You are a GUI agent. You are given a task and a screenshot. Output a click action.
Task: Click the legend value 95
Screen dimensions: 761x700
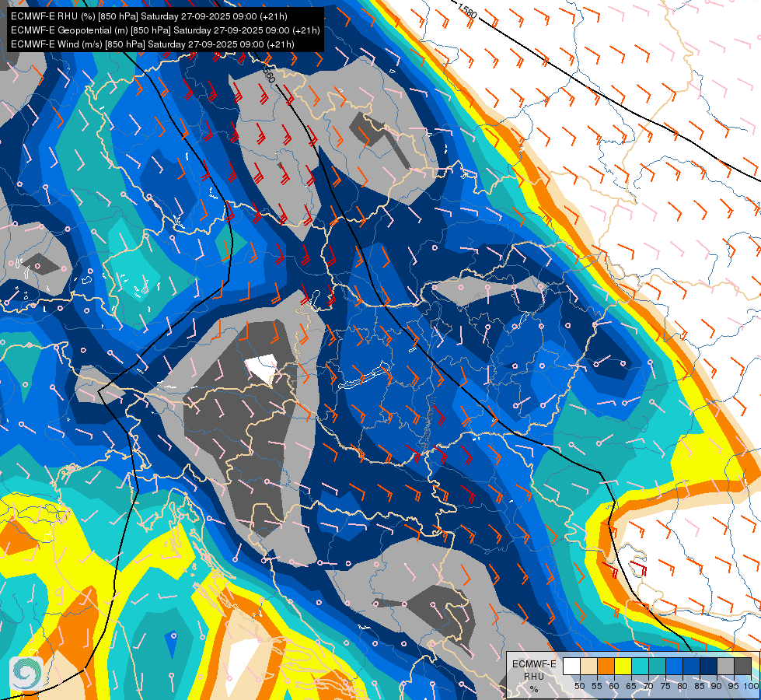click(x=734, y=687)
